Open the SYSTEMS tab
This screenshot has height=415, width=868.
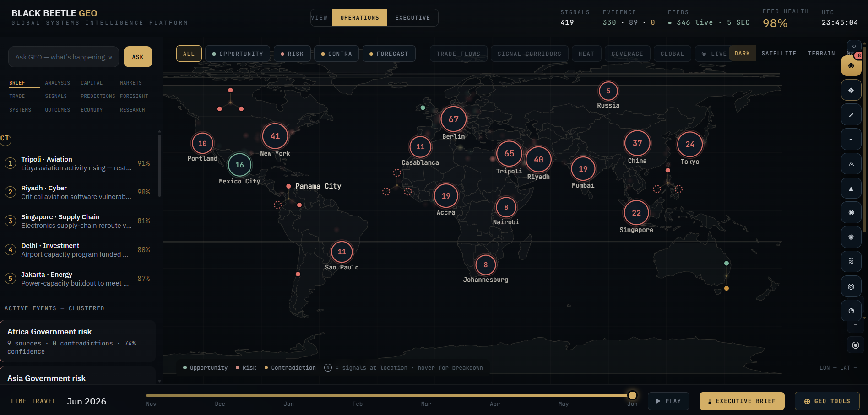click(x=20, y=110)
